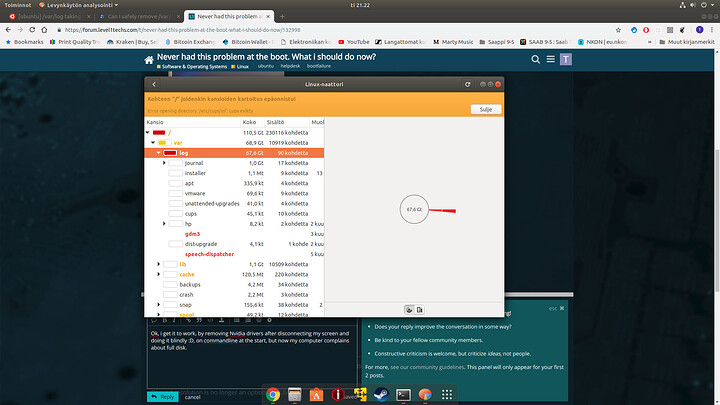
Task: Open the YouTube bookmark
Action: (x=354, y=42)
